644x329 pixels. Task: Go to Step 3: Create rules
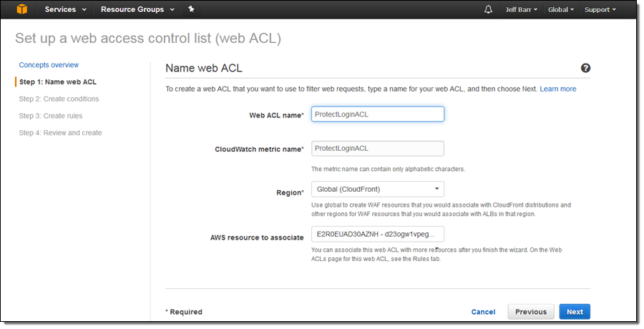[x=51, y=116]
